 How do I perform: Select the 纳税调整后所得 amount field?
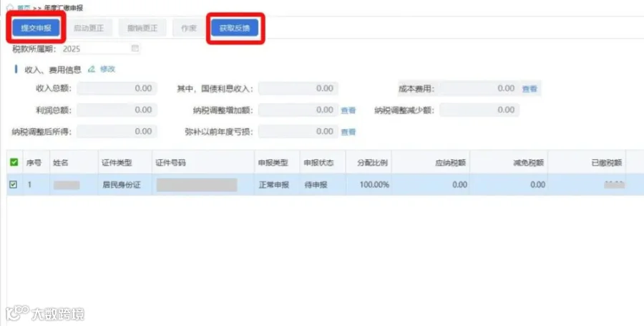tap(117, 131)
